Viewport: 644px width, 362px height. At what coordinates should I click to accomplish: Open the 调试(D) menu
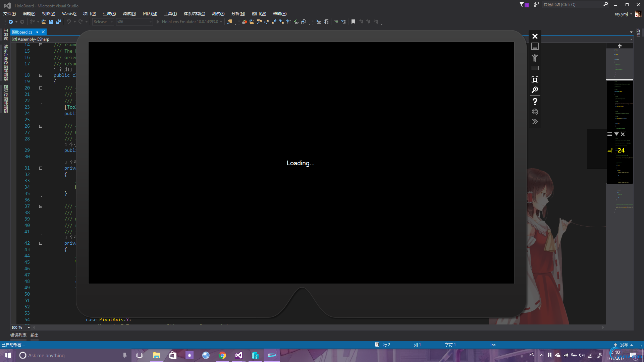click(129, 14)
